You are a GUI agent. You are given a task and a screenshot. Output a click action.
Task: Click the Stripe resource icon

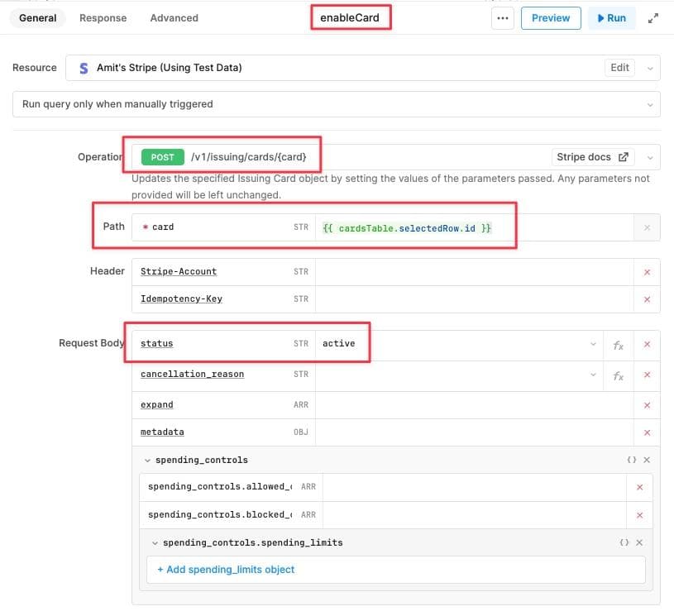(x=84, y=68)
